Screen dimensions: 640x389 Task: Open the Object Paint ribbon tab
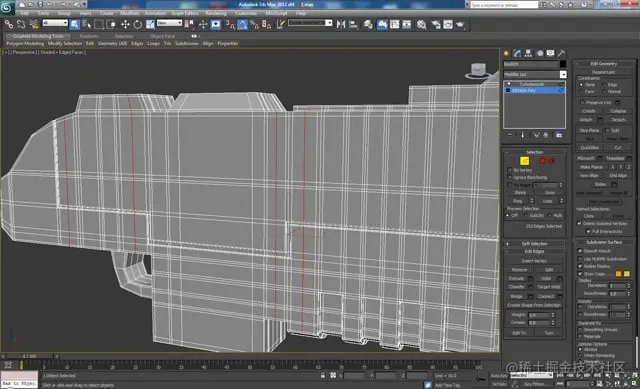click(x=162, y=36)
